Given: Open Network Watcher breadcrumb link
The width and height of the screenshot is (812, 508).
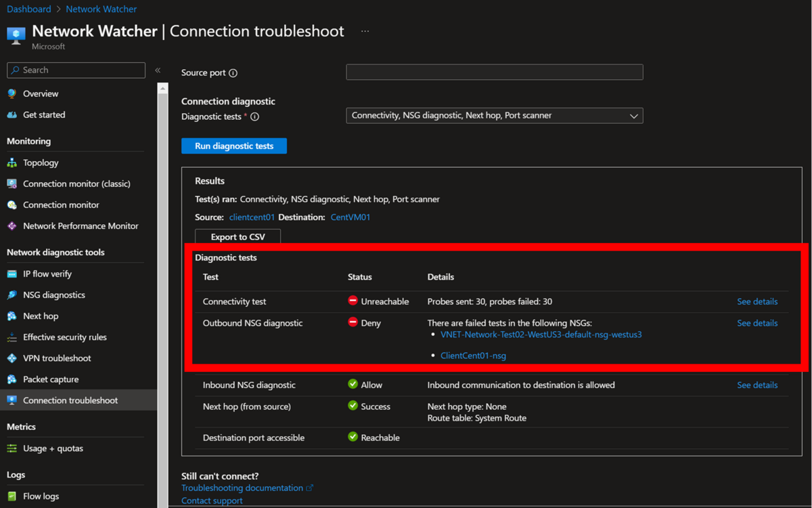Looking at the screenshot, I should point(101,9).
